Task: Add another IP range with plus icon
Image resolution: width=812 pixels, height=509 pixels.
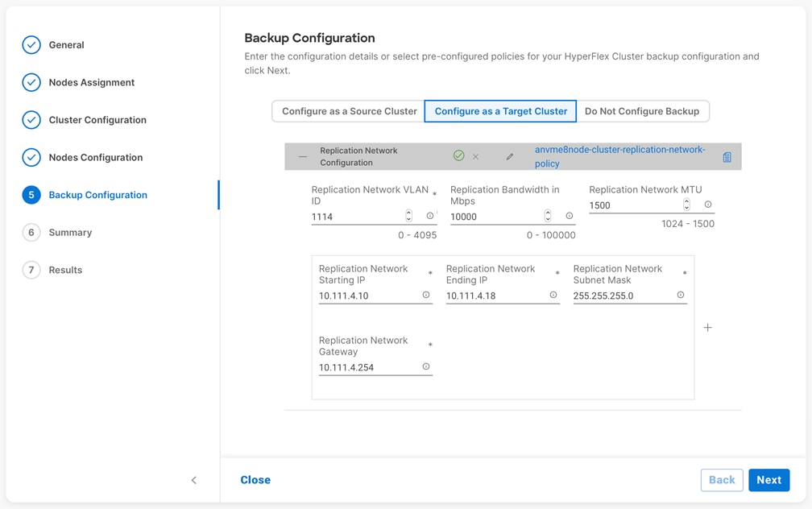Action: pos(708,327)
